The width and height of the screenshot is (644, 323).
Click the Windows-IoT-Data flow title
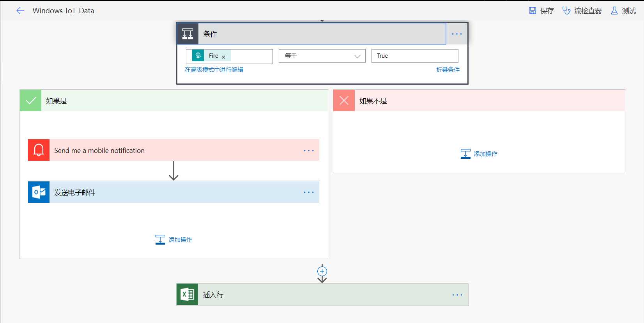coord(64,11)
